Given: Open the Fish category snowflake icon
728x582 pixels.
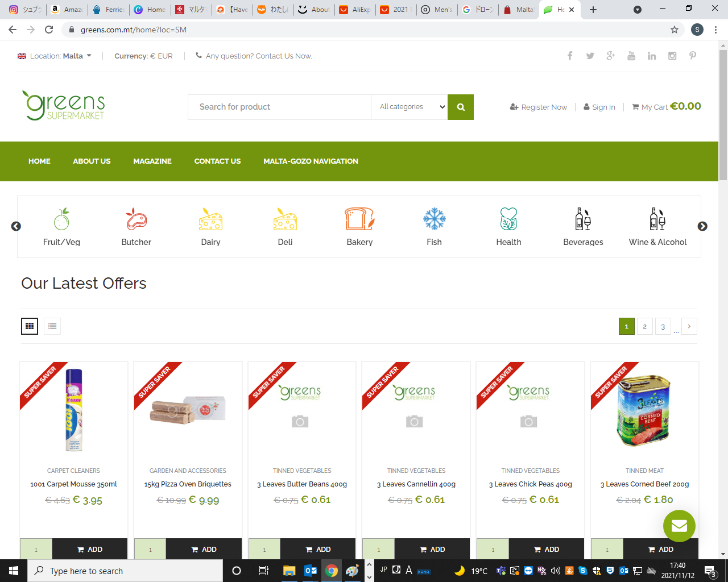Looking at the screenshot, I should [434, 219].
